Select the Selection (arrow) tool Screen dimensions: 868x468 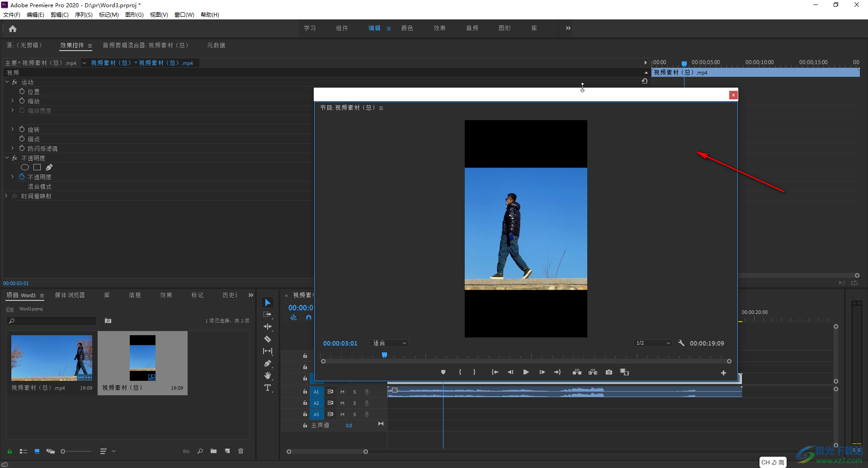(x=268, y=302)
